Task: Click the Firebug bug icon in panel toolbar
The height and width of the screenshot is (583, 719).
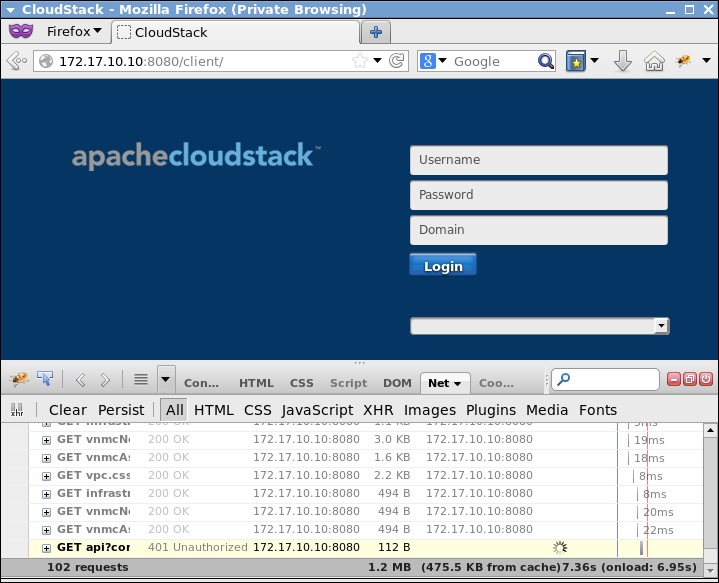Action: point(19,379)
